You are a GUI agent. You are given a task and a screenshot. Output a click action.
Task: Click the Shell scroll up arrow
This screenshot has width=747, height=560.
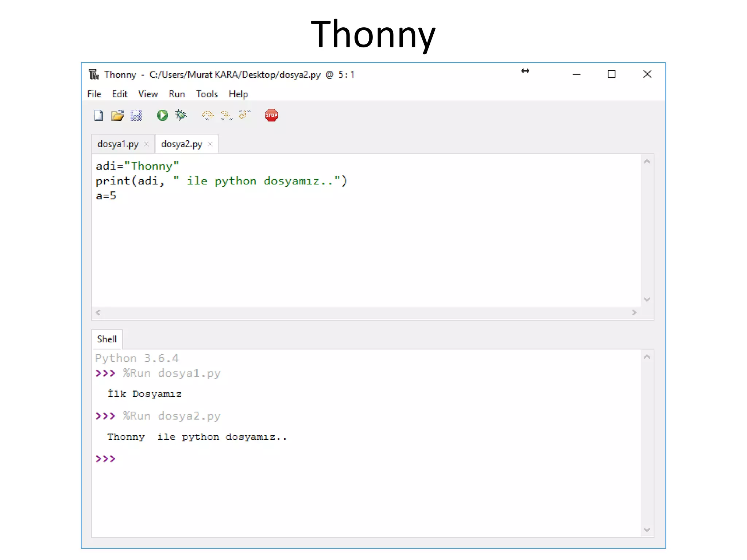[647, 357]
